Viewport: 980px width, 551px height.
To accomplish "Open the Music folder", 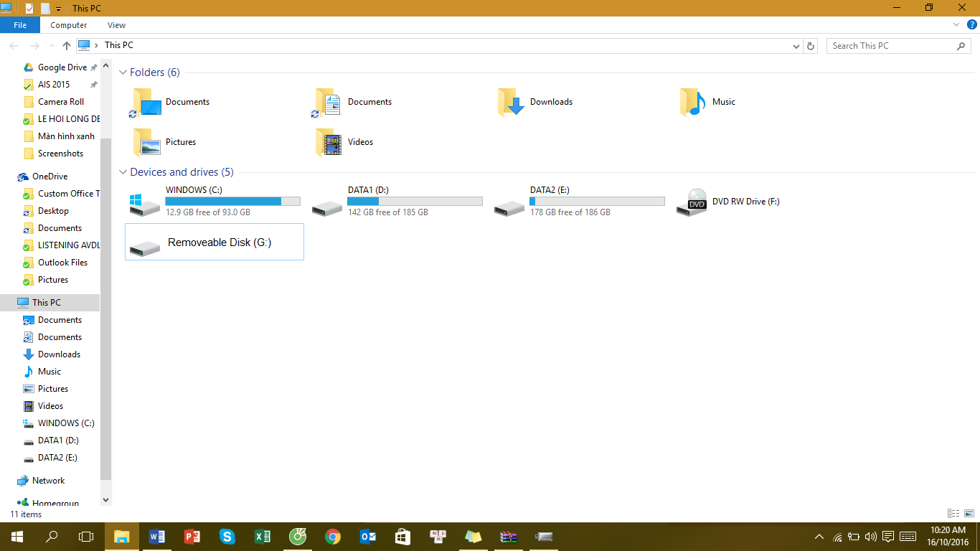I will tap(722, 101).
